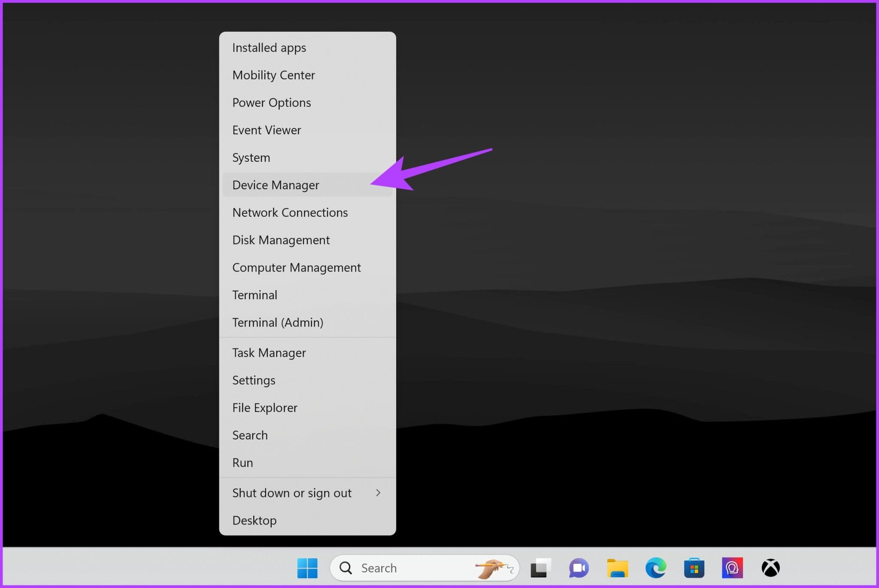Open Installed apps from the menu
879x588 pixels.
click(307, 48)
